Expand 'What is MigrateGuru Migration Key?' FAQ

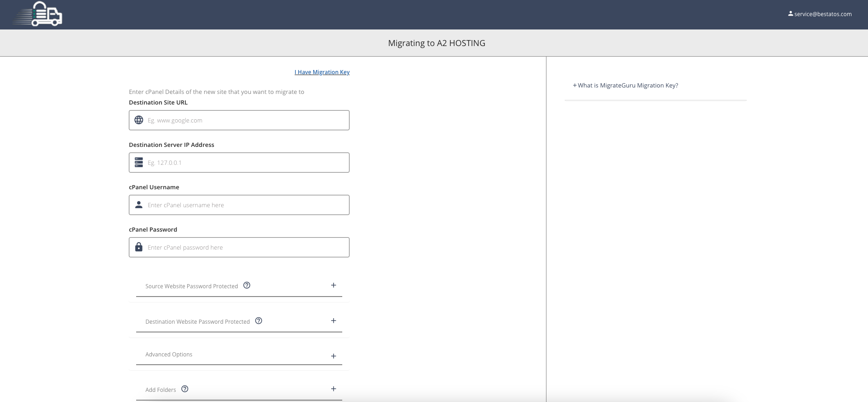[626, 86]
